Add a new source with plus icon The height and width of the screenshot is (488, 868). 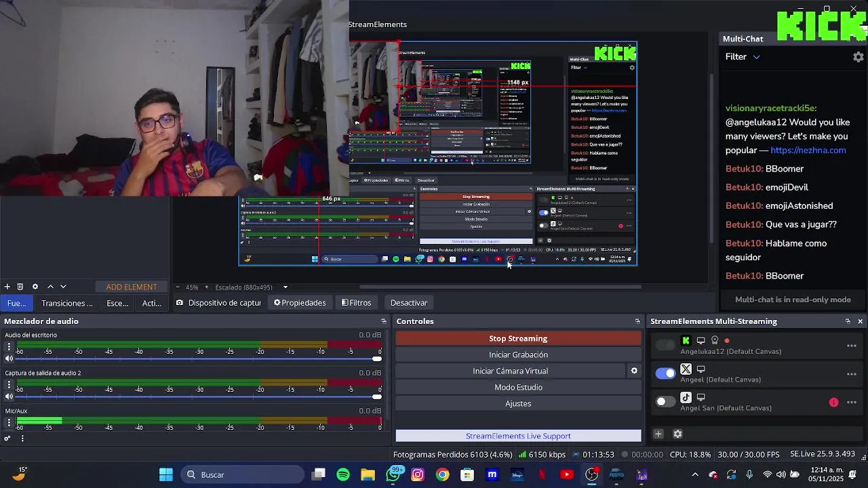7,287
